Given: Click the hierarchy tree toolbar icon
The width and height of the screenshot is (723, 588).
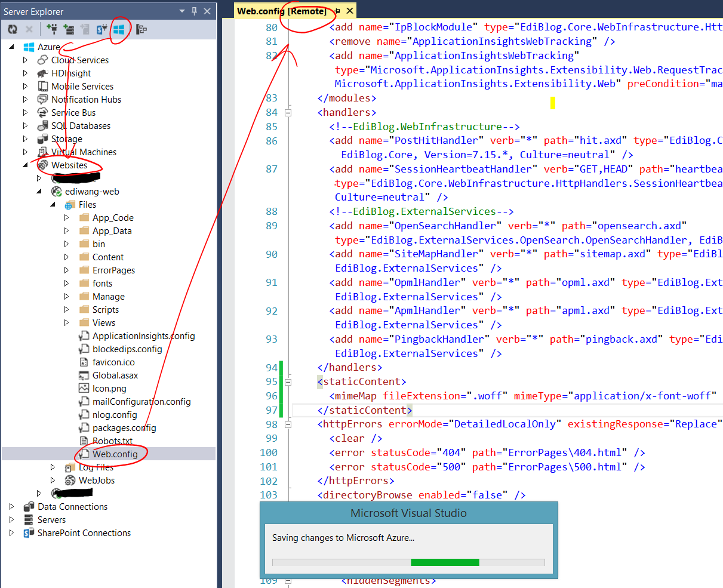Looking at the screenshot, I should (x=141, y=29).
